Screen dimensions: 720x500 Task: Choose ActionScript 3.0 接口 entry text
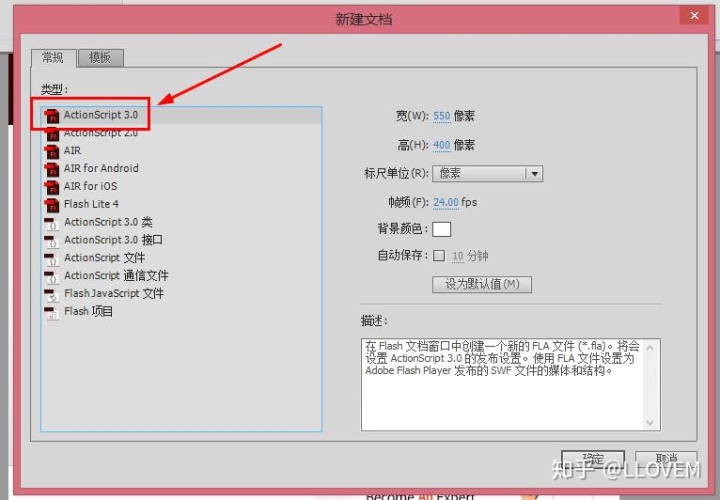coord(113,240)
